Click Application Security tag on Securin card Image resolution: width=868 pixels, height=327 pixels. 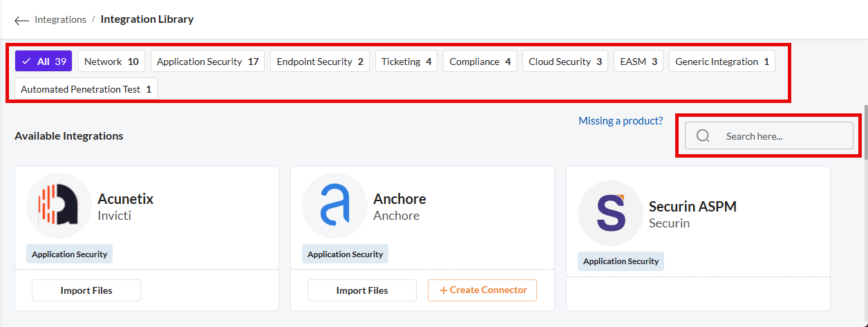(x=621, y=261)
